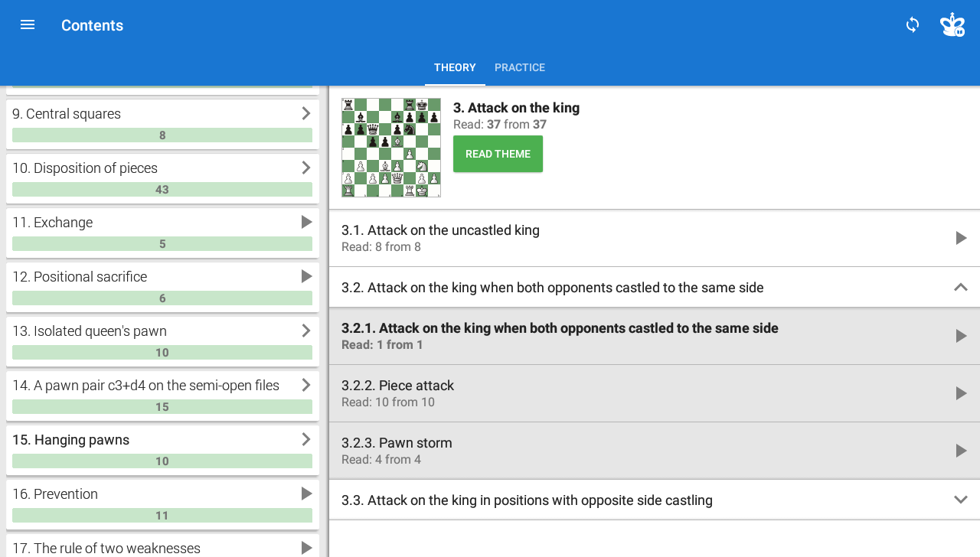This screenshot has height=557, width=980.
Task: Select the Theory tab
Action: pos(455,67)
